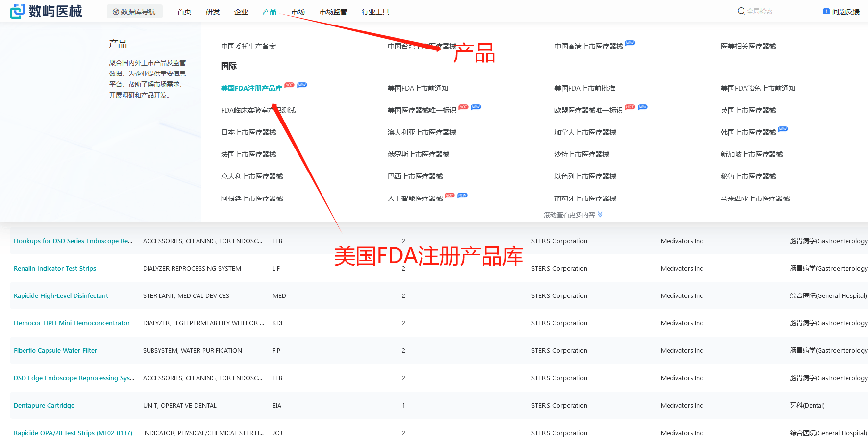Click the 全局检索 search input field
Screen dimensions: 868x443
pyautogui.click(x=774, y=10)
